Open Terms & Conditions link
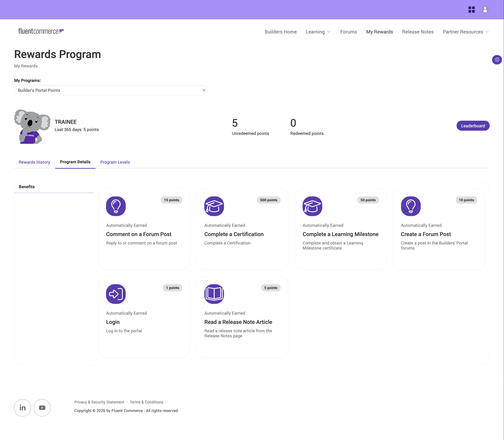Viewport: 504px width, 440px height. point(146,402)
